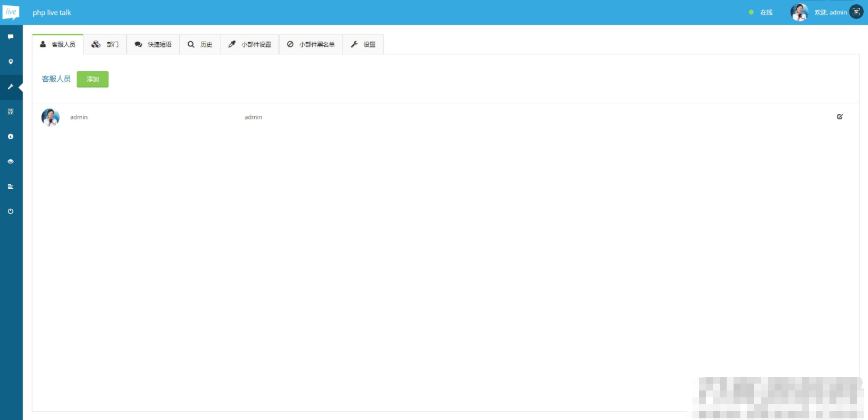Click the admin avatar in staff list
868x420 pixels.
tap(51, 117)
